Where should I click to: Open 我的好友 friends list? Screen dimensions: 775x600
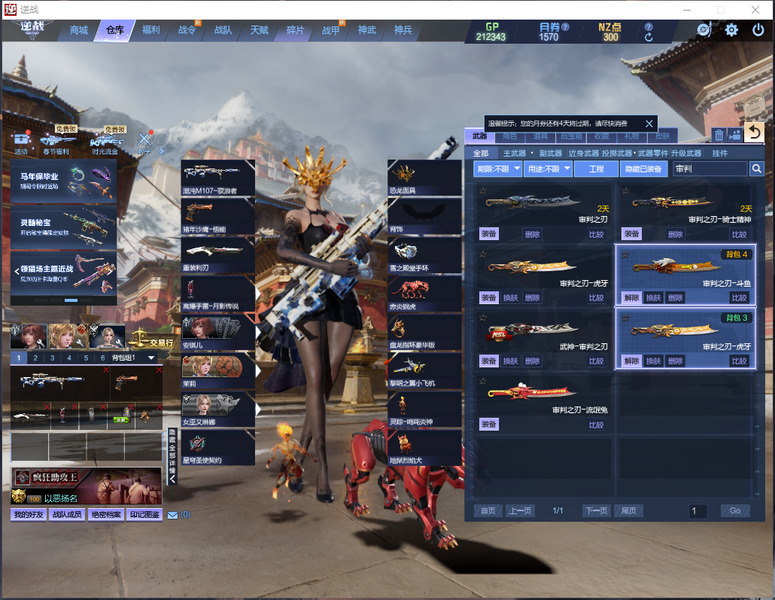(29, 514)
